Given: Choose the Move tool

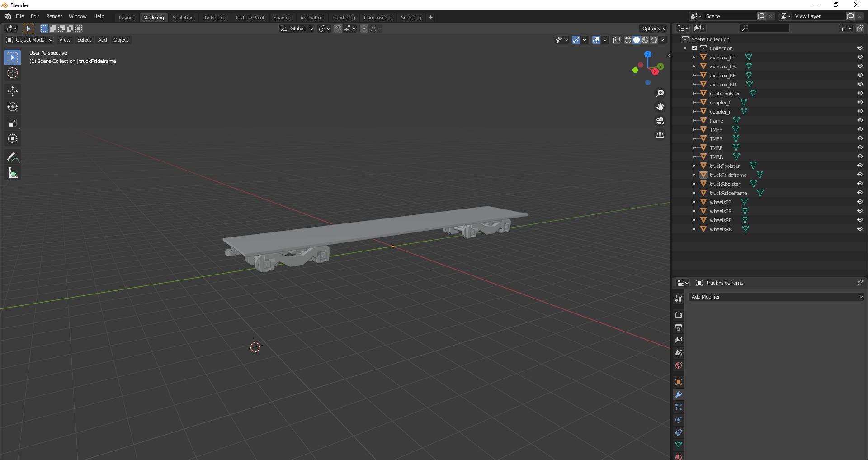Looking at the screenshot, I should [x=13, y=91].
